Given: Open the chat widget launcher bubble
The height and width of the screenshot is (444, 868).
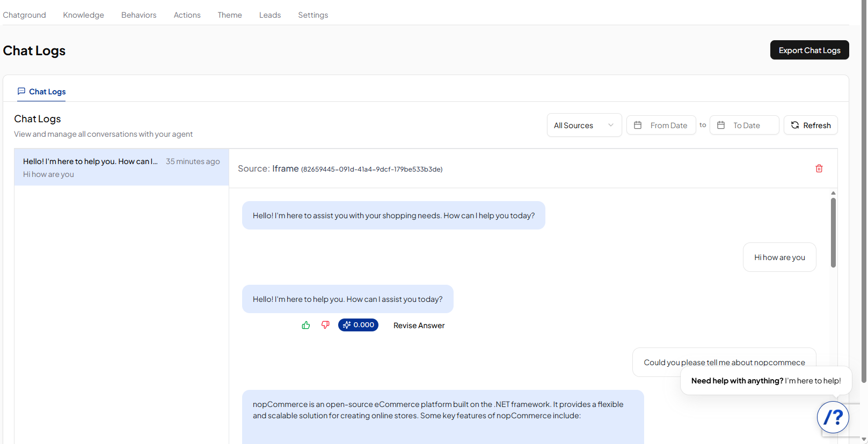Looking at the screenshot, I should pyautogui.click(x=833, y=417).
